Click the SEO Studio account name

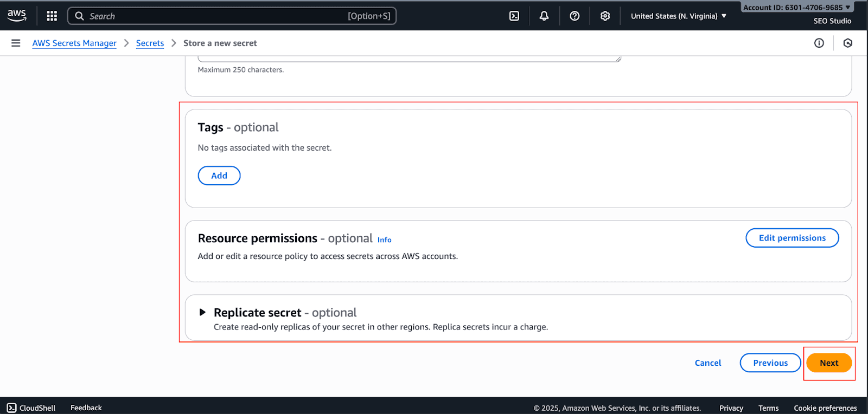coord(832,21)
